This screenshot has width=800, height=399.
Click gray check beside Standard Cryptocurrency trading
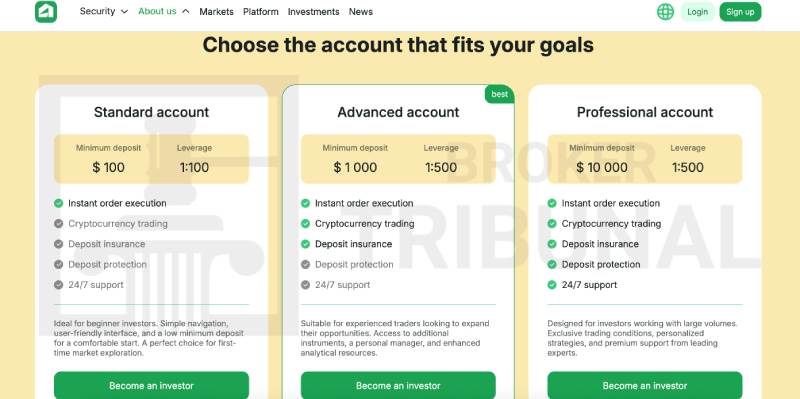point(59,223)
